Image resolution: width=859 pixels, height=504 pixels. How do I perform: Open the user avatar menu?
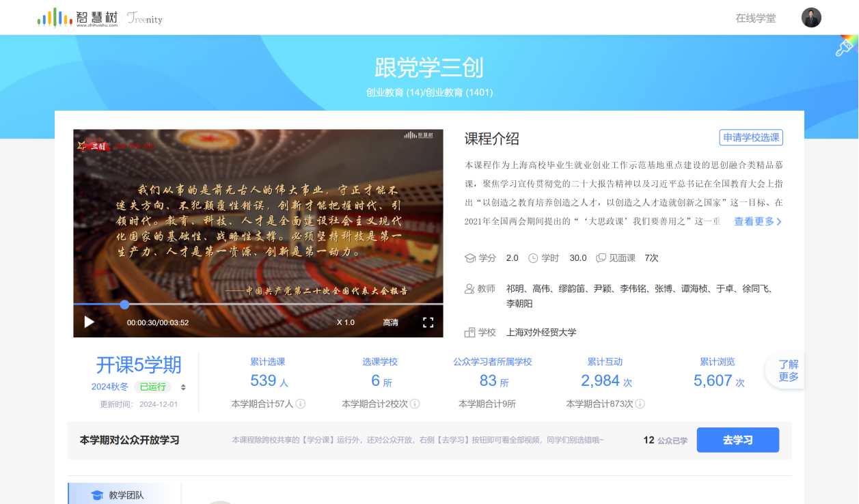point(811,18)
